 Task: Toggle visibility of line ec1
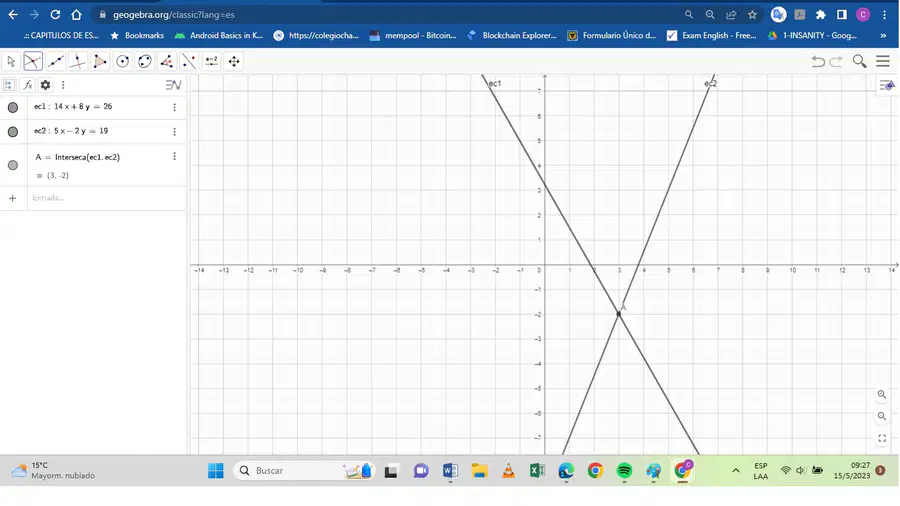pos(13,107)
